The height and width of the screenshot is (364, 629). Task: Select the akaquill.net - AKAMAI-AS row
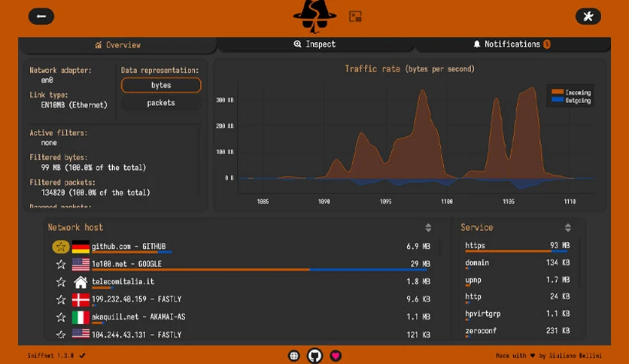click(242, 317)
